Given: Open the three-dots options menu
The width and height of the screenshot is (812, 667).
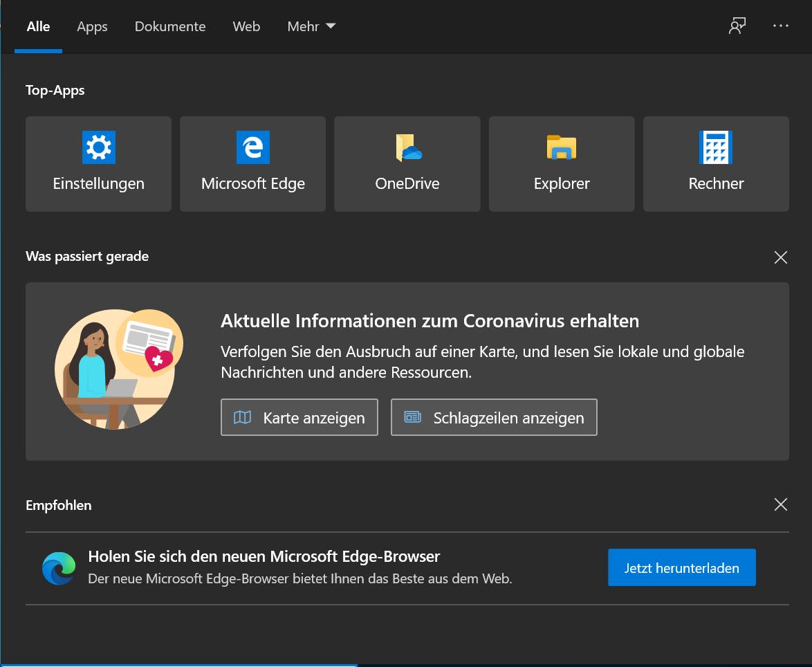Looking at the screenshot, I should [780, 26].
